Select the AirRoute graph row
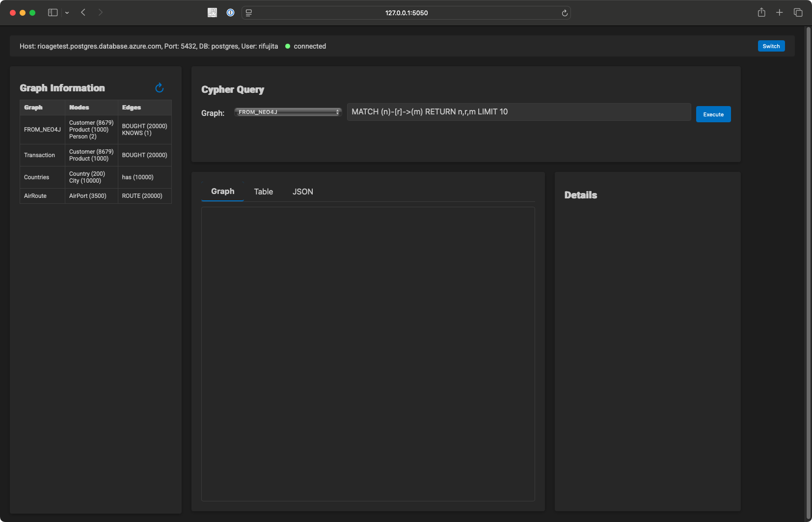This screenshot has width=812, height=522. [95, 196]
